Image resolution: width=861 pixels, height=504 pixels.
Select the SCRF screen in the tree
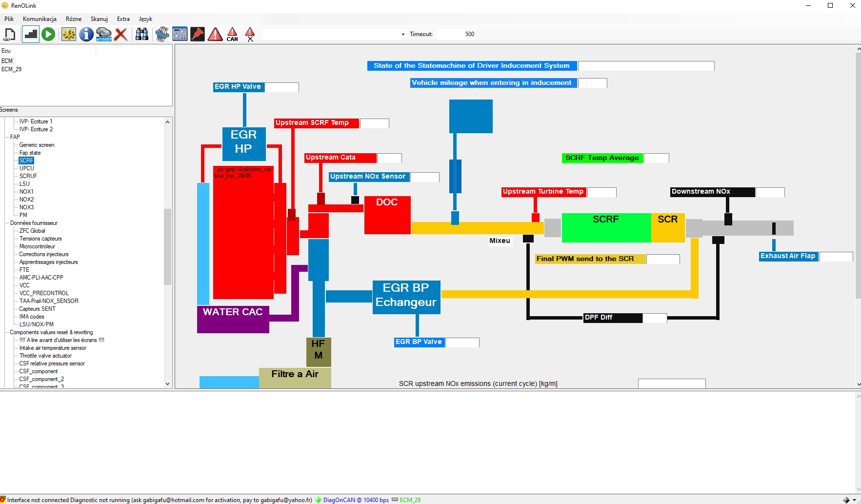point(26,161)
